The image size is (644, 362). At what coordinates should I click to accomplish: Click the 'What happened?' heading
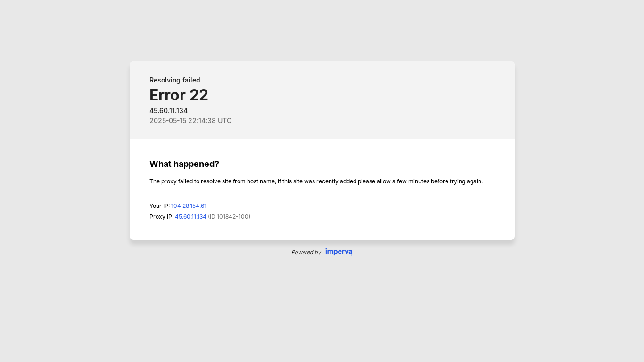point(184,164)
